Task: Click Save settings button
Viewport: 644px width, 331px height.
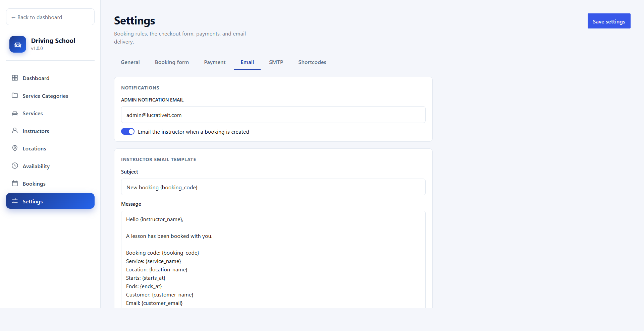Action: pos(609,21)
